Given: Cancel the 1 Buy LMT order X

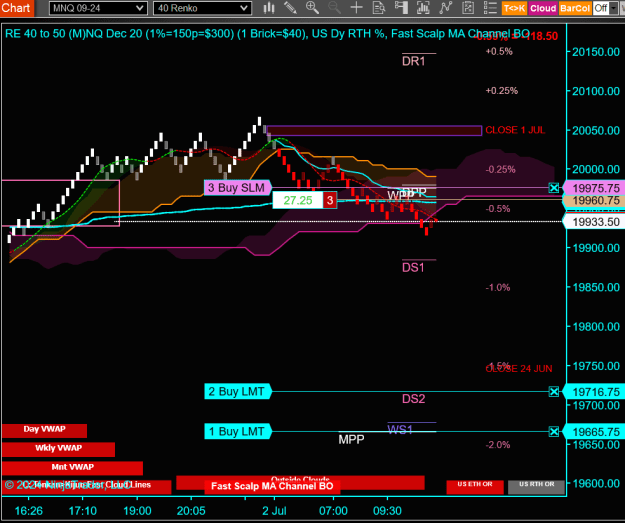Looking at the screenshot, I should [x=554, y=431].
